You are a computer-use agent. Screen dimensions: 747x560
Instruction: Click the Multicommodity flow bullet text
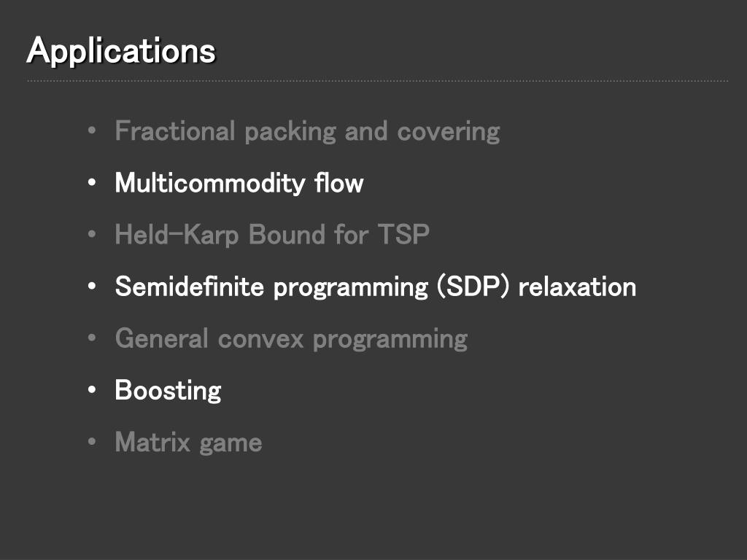point(239,183)
